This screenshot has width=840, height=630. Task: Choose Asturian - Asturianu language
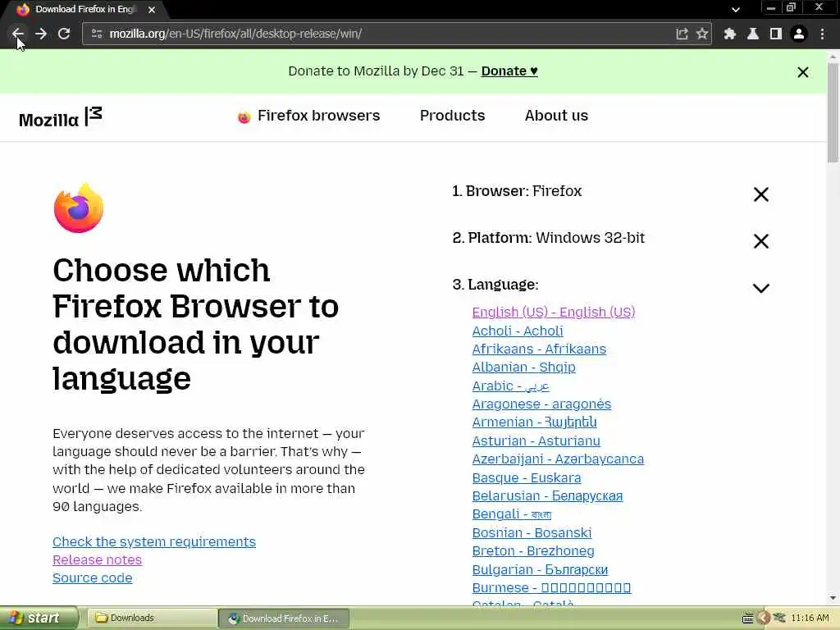536,441
